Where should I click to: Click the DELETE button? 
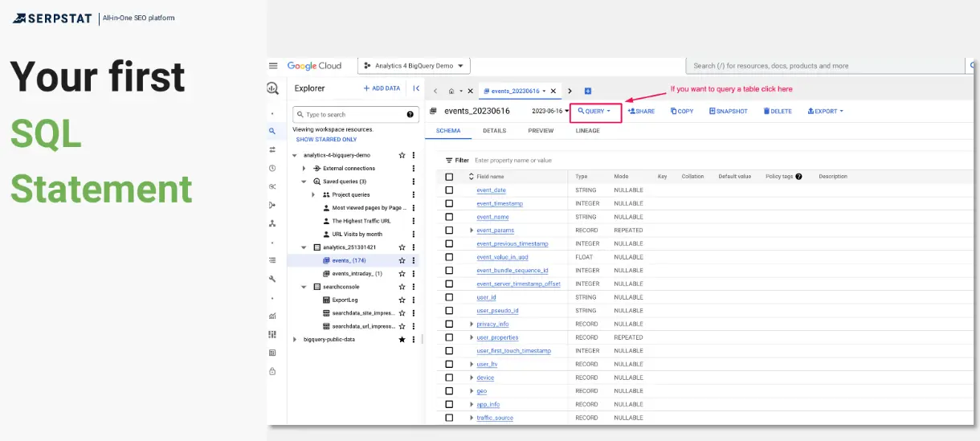[777, 111]
